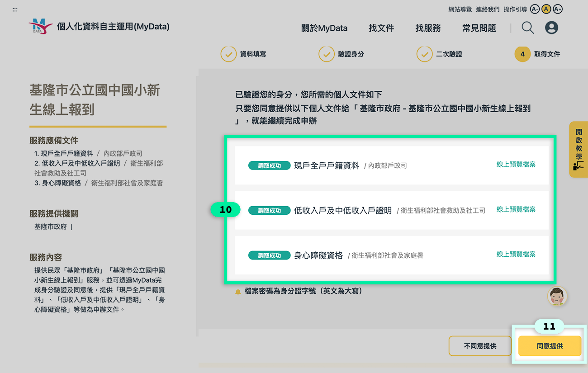This screenshot has width=588, height=373.
Task: Go to 網站導覽 link
Action: (460, 9)
